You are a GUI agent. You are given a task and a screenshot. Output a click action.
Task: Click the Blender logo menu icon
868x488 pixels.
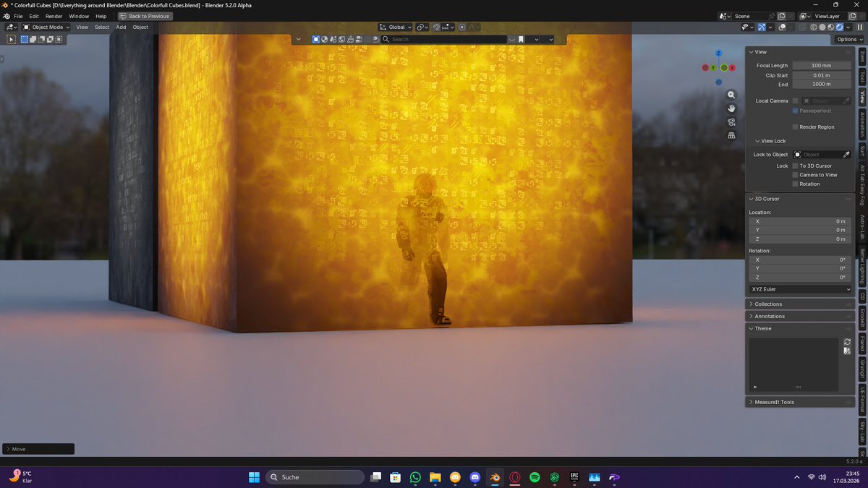[x=7, y=16]
